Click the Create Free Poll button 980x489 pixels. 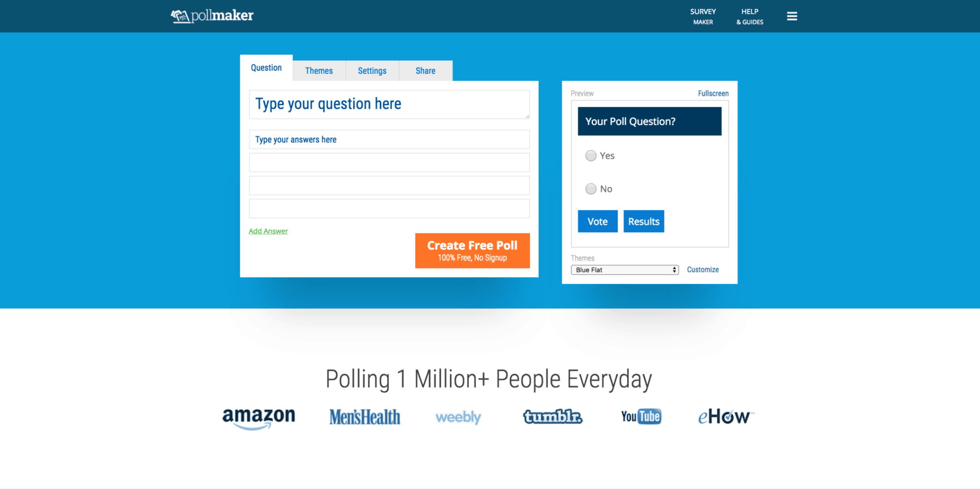[x=472, y=250]
